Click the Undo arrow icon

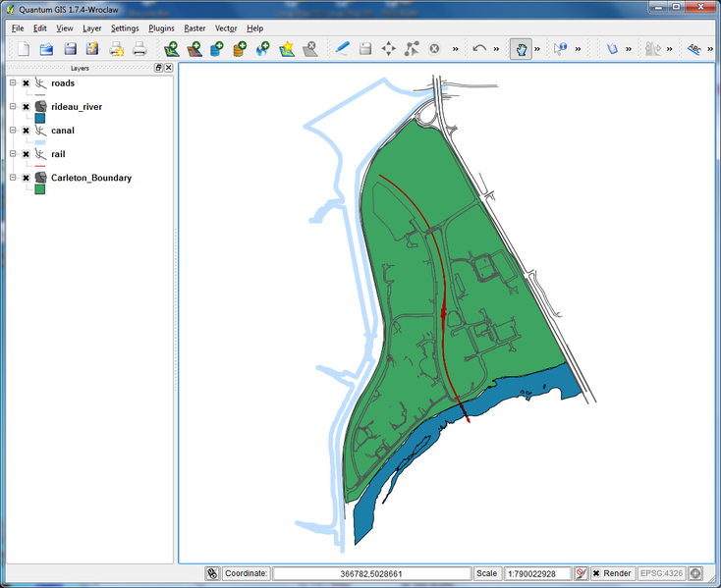tap(479, 48)
